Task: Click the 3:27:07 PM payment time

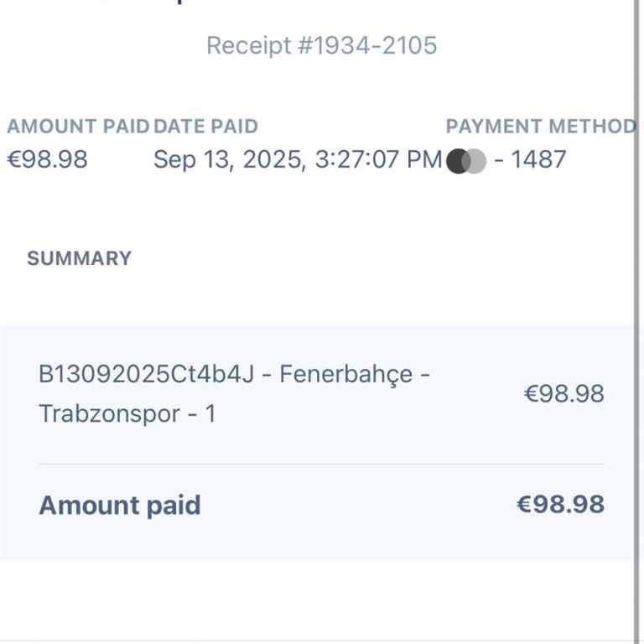Action: [378, 159]
